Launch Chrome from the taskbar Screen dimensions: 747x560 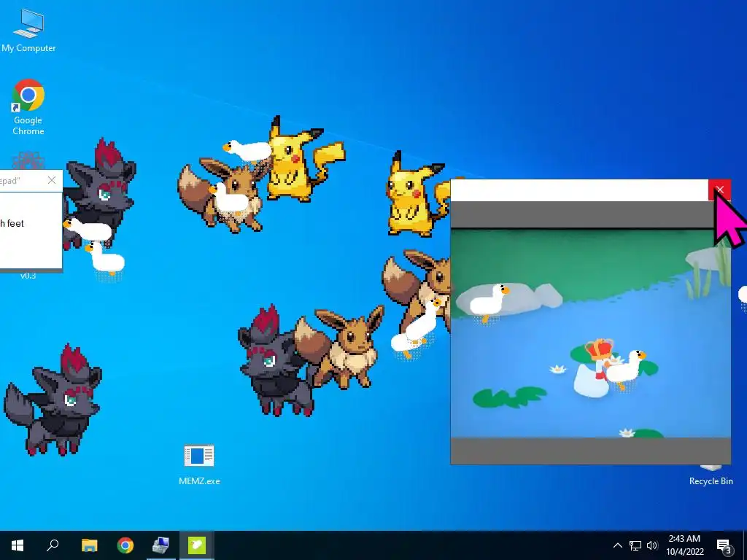point(125,545)
